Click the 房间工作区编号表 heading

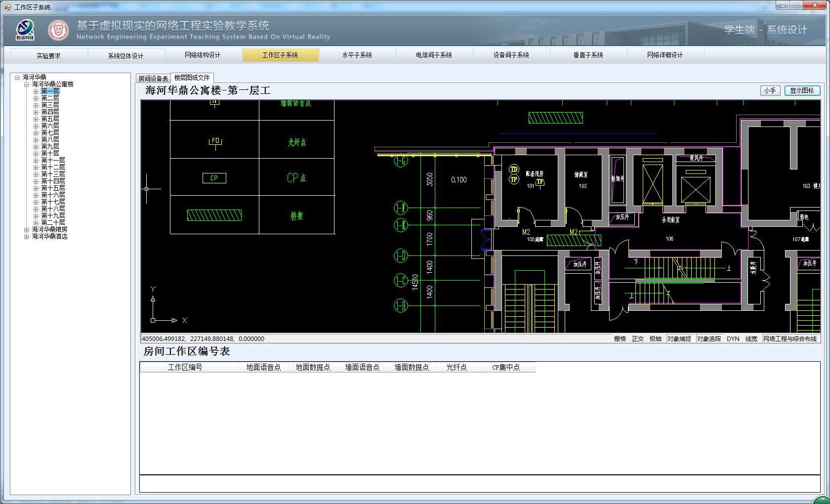click(x=187, y=351)
